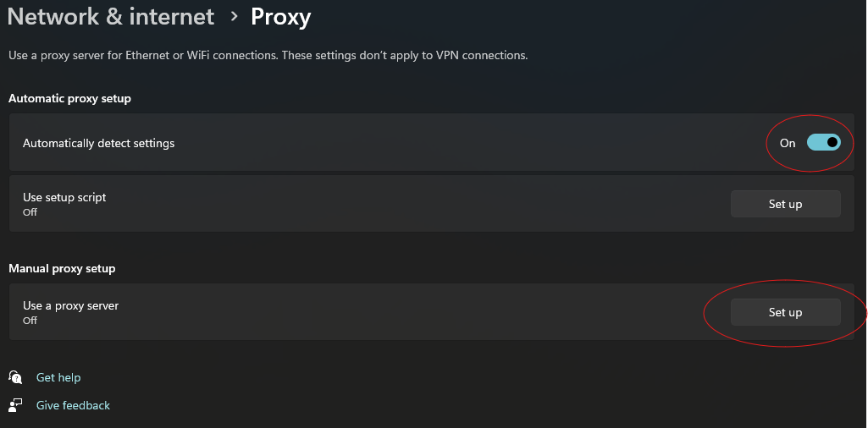The height and width of the screenshot is (428, 868).
Task: Go back to Network & internet
Action: [x=111, y=16]
